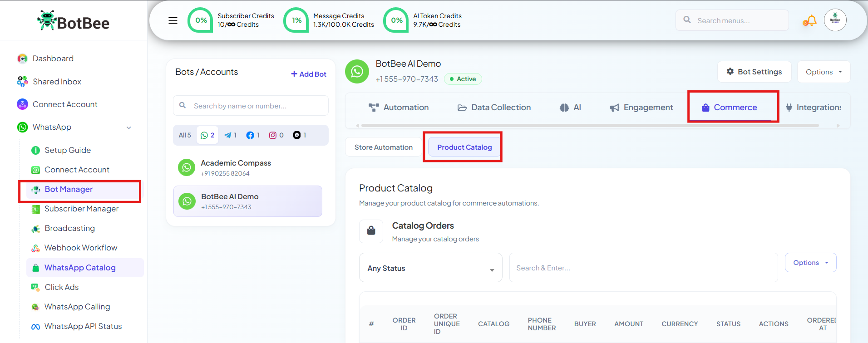The image size is (868, 343).
Task: Click the notification bell icon
Action: [811, 20]
